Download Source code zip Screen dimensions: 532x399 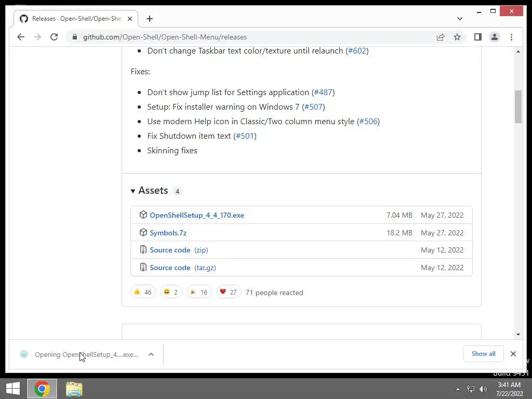[179, 250]
